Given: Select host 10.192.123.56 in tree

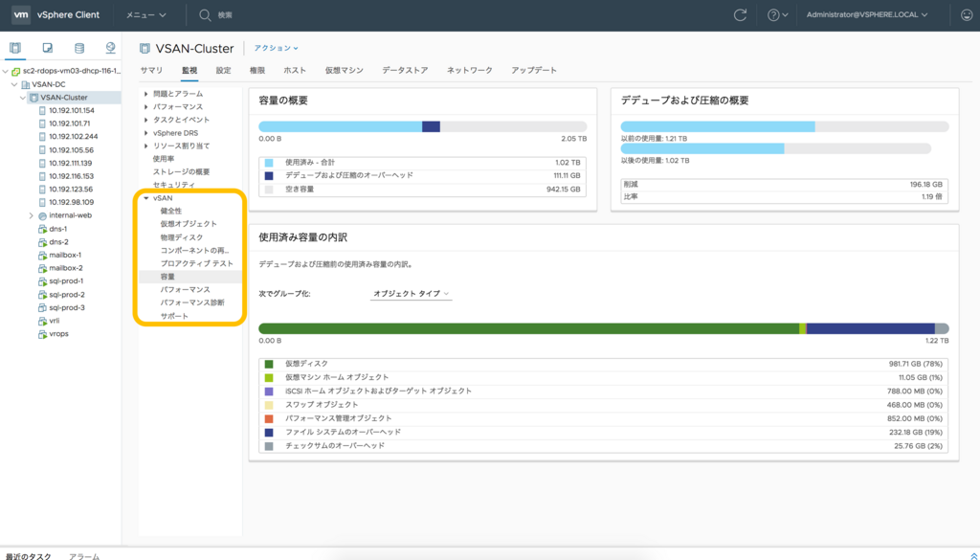Looking at the screenshot, I should (x=71, y=190).
